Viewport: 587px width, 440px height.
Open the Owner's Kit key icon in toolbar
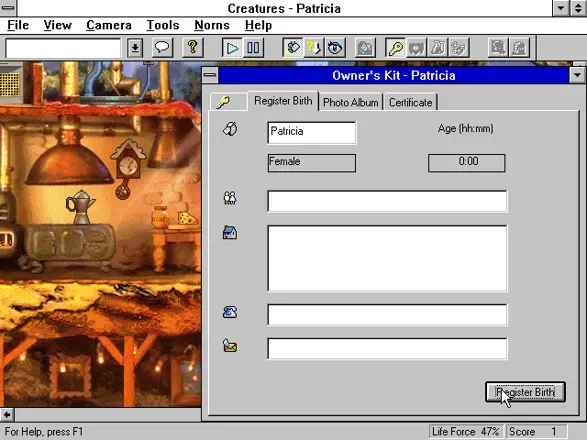(x=396, y=48)
